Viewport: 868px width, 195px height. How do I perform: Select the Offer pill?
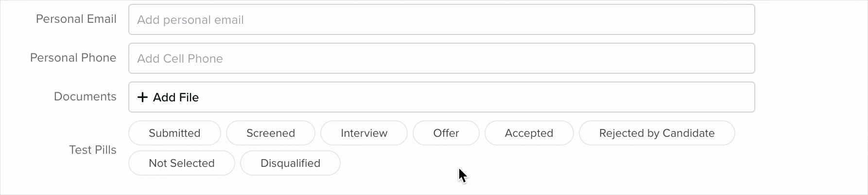pos(446,133)
